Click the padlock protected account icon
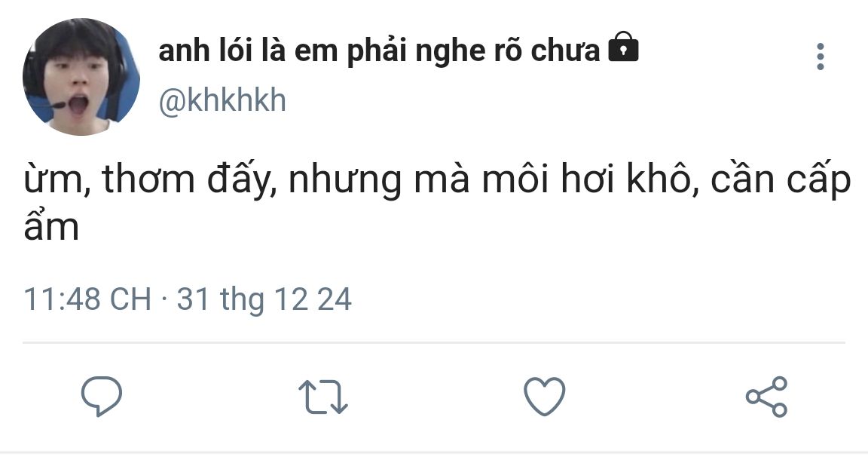 (622, 50)
